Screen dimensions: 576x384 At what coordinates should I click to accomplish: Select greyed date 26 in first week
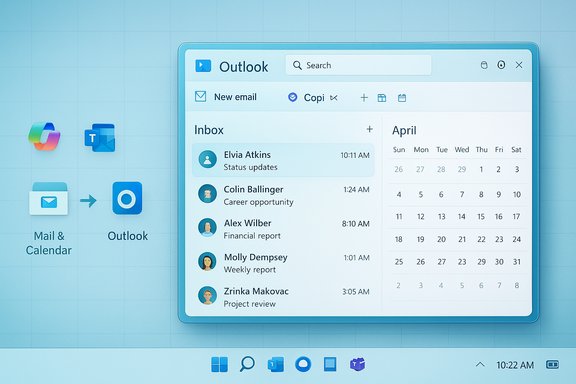399,169
